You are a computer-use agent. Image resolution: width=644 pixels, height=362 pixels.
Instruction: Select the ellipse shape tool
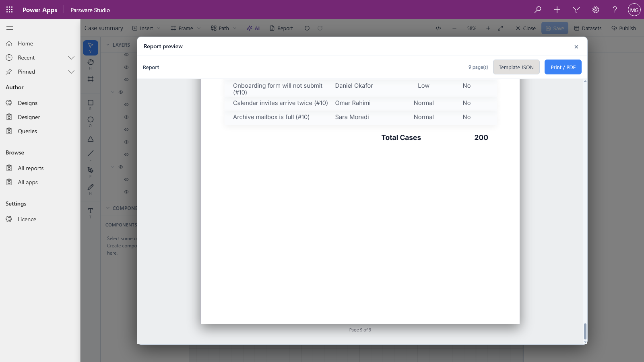click(x=91, y=121)
